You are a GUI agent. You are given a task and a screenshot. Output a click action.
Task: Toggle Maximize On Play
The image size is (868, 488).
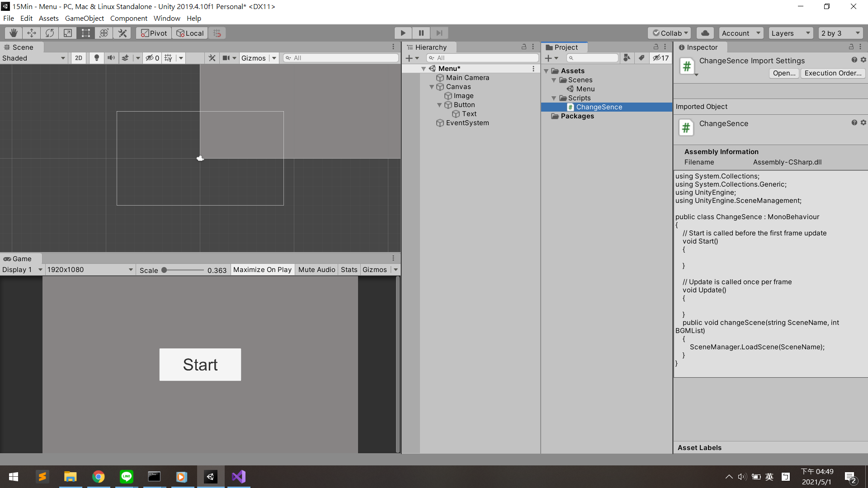pos(262,270)
